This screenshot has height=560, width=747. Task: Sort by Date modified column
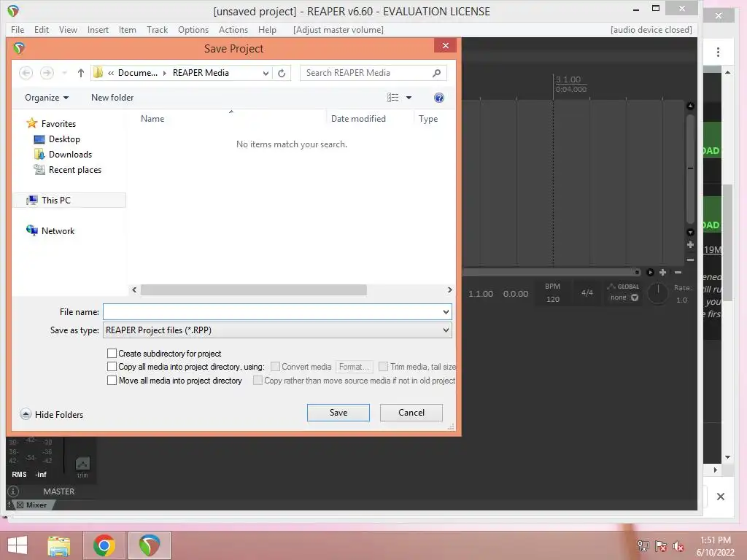[x=358, y=119]
